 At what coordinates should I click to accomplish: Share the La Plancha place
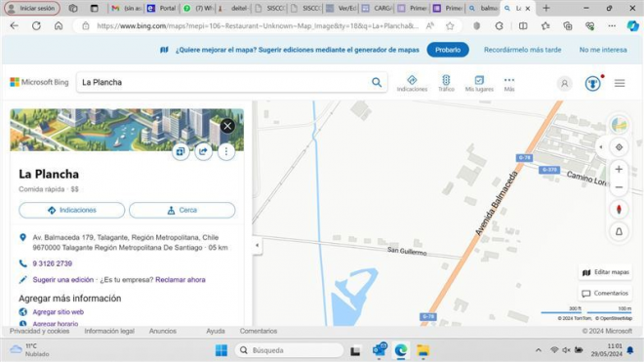(203, 151)
